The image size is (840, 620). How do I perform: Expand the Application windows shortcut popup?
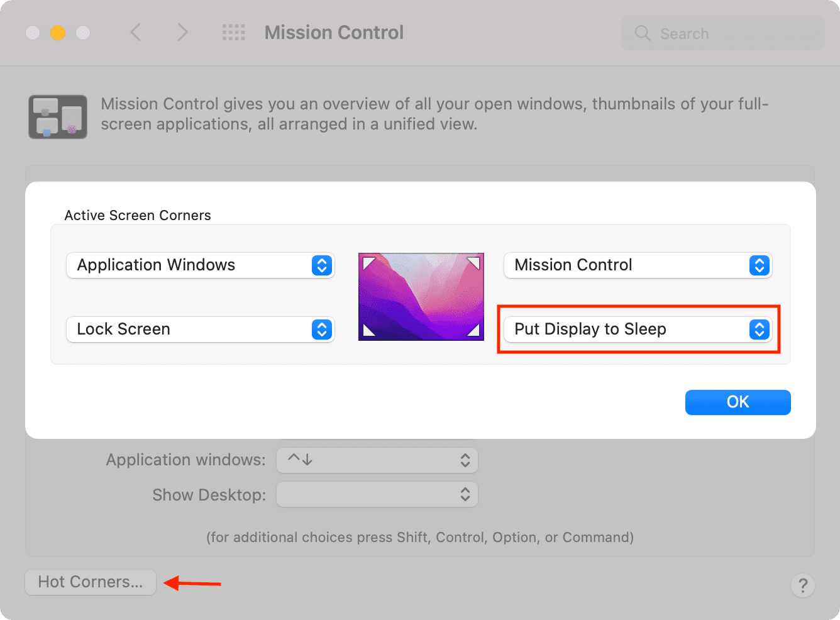(x=377, y=460)
